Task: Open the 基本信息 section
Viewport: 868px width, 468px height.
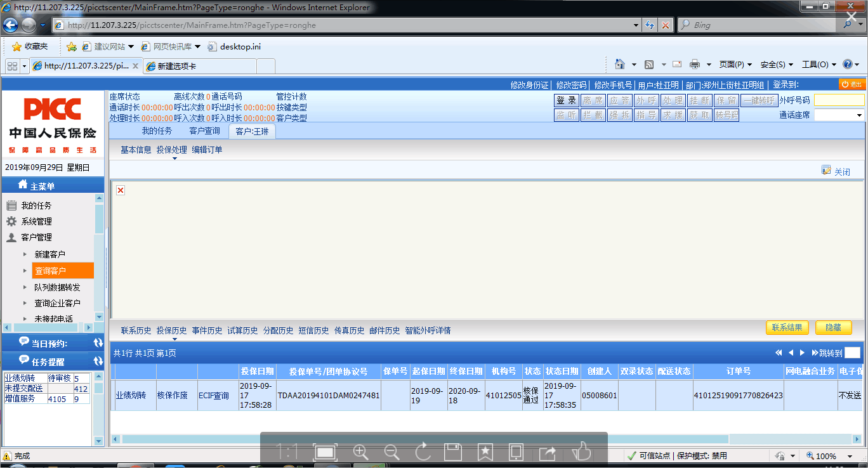Action: (136, 150)
